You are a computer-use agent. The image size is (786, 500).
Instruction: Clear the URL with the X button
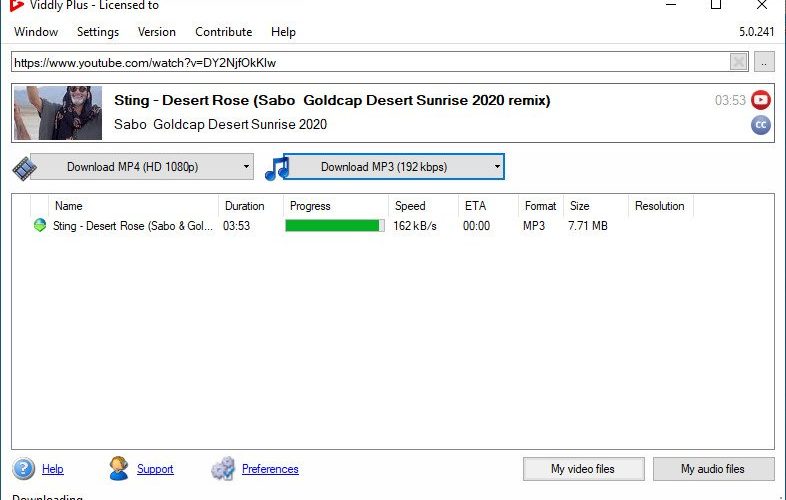738,62
